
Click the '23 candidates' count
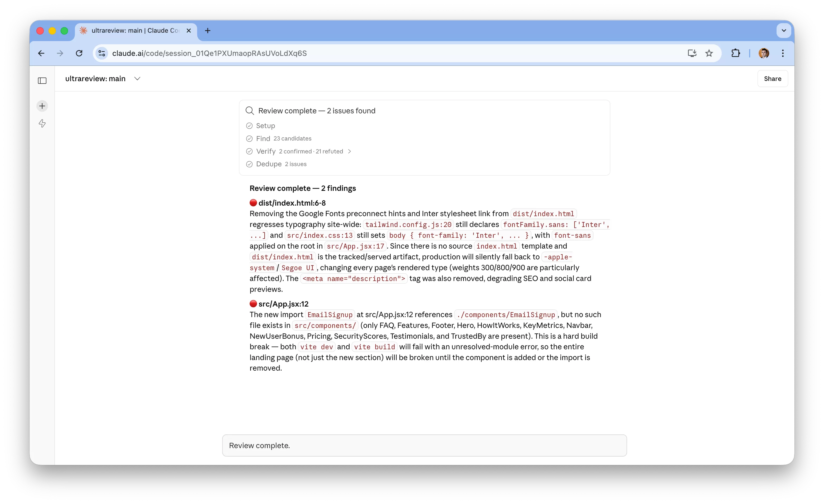[x=292, y=138]
